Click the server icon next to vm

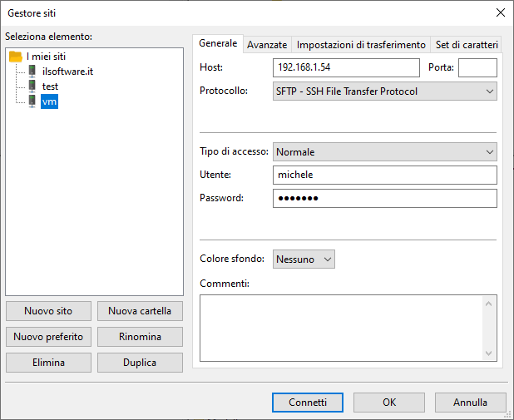tap(32, 101)
